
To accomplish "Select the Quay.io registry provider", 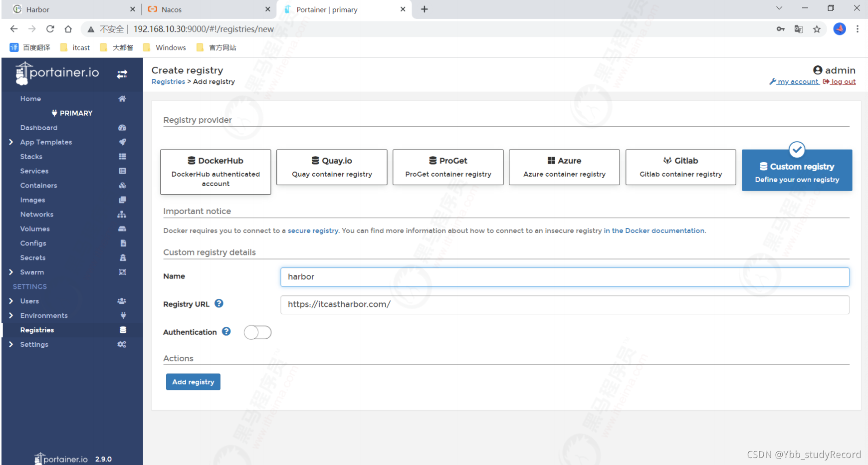I will click(332, 167).
